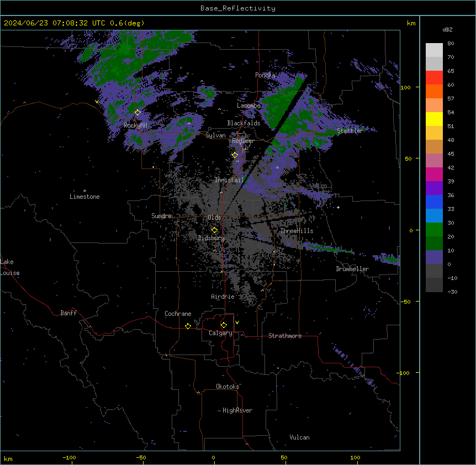Viewport: 476px width, 465px height.
Task: Click the Banff town label
Action: coord(68,313)
